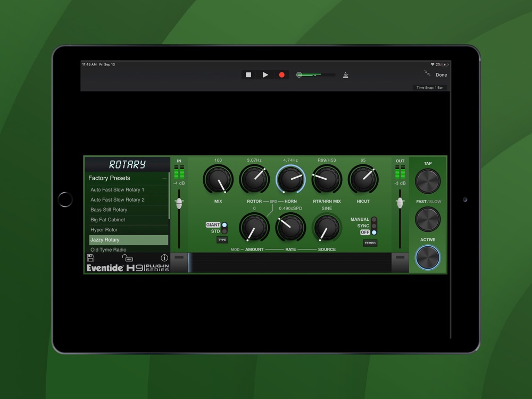
Task: Switch tempo mode to SYNC
Action: click(x=374, y=226)
